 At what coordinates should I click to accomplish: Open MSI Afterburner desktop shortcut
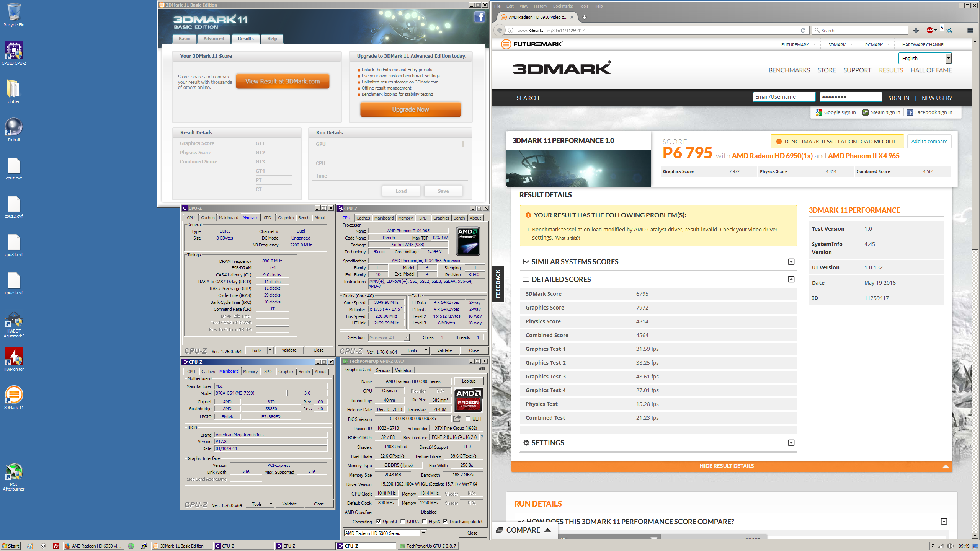click(x=14, y=478)
